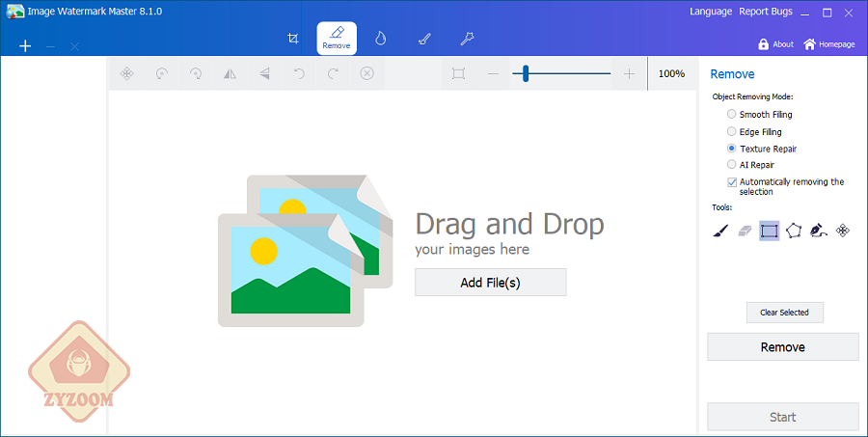Select Edge Filling mode
Viewport: 868px width, 437px height.
(x=754, y=132)
